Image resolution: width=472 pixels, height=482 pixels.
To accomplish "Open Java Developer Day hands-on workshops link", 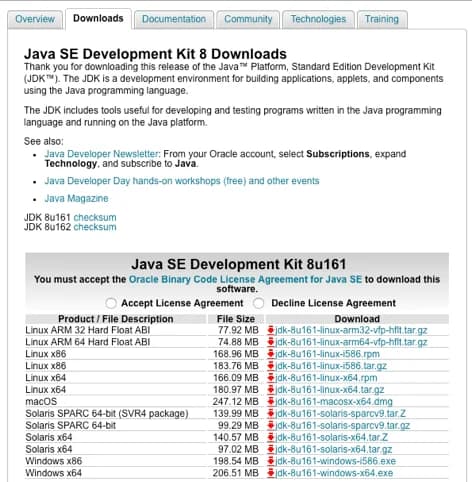I will (182, 181).
